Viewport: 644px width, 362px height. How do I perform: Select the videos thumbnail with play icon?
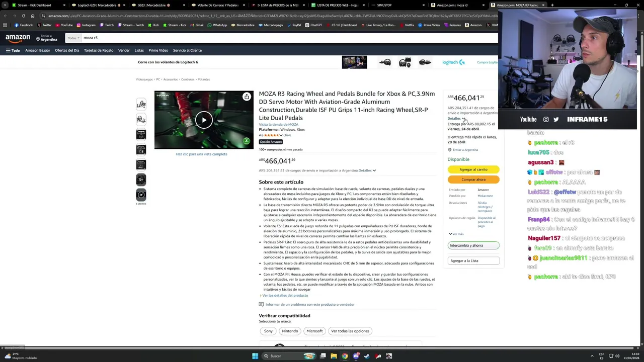pos(141,195)
